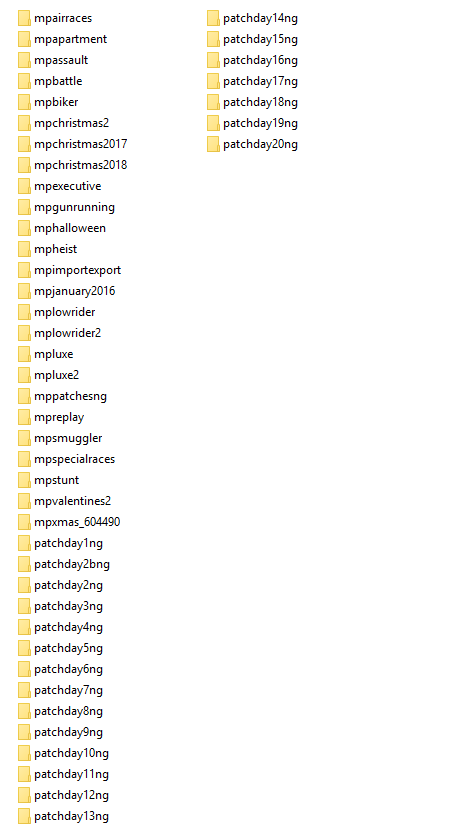The width and height of the screenshot is (459, 833).
Task: Select the mpairraces folder icon
Action: [24, 18]
